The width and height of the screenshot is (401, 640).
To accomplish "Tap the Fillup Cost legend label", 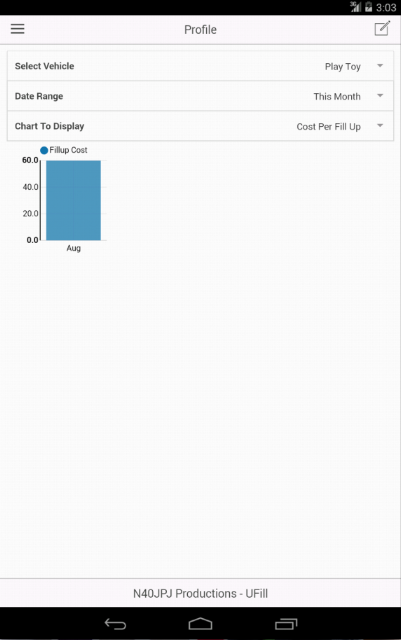I will pyautogui.click(x=68, y=150).
